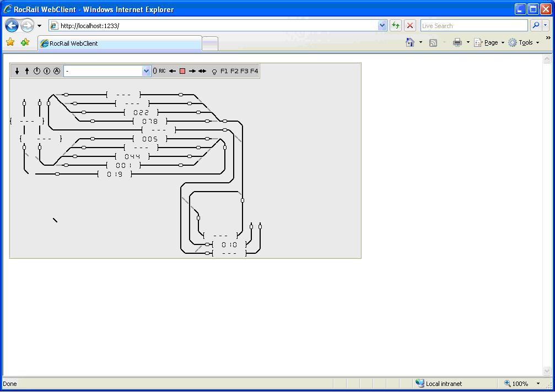The height and width of the screenshot is (392, 555).
Task: Toggle function F3
Action: 244,71
